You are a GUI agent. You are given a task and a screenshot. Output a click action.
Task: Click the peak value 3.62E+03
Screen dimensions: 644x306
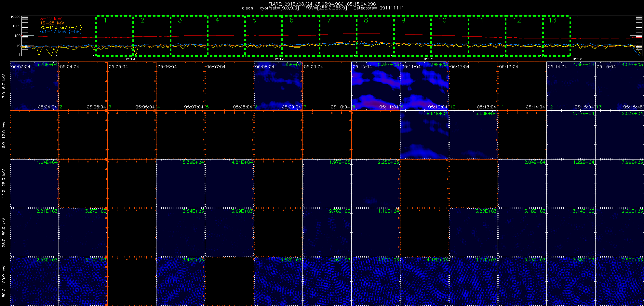(291, 260)
